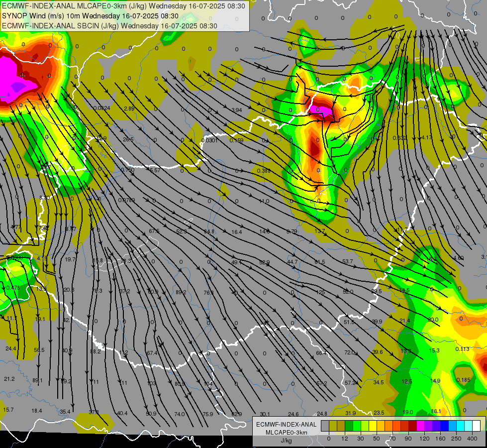Click the MLCAPE0-3km layer title line
Screen dimensions: 487x448
(123, 6)
